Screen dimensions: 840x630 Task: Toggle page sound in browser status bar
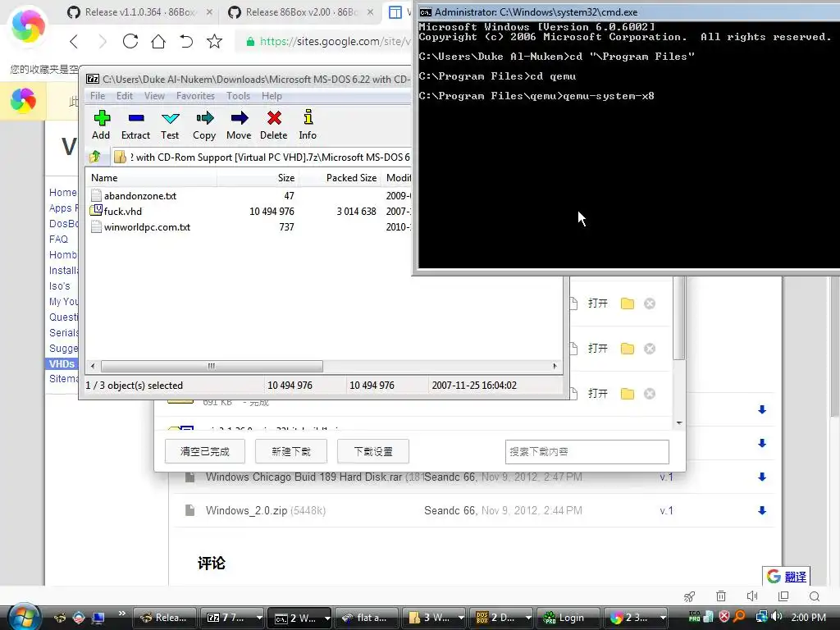tap(752, 596)
